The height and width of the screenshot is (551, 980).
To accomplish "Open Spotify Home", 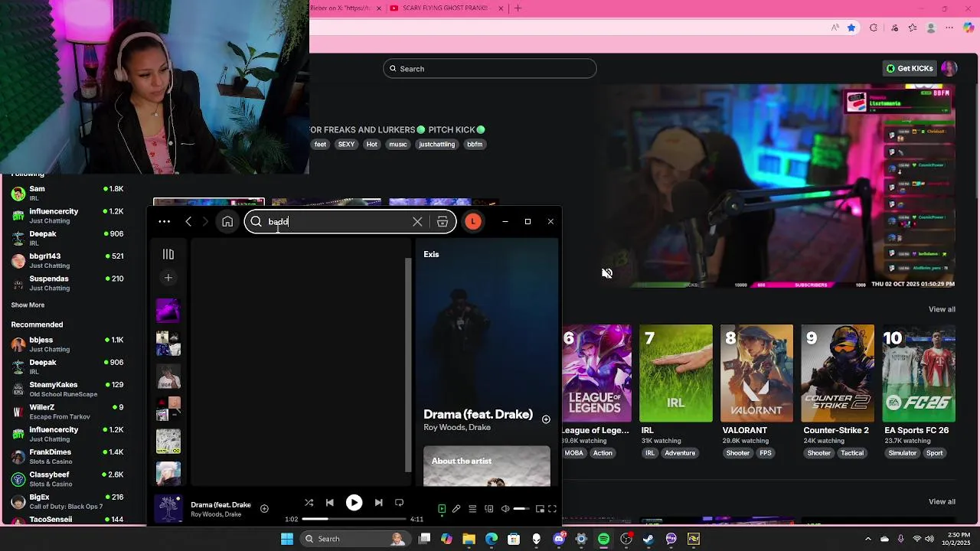I will pos(227,222).
